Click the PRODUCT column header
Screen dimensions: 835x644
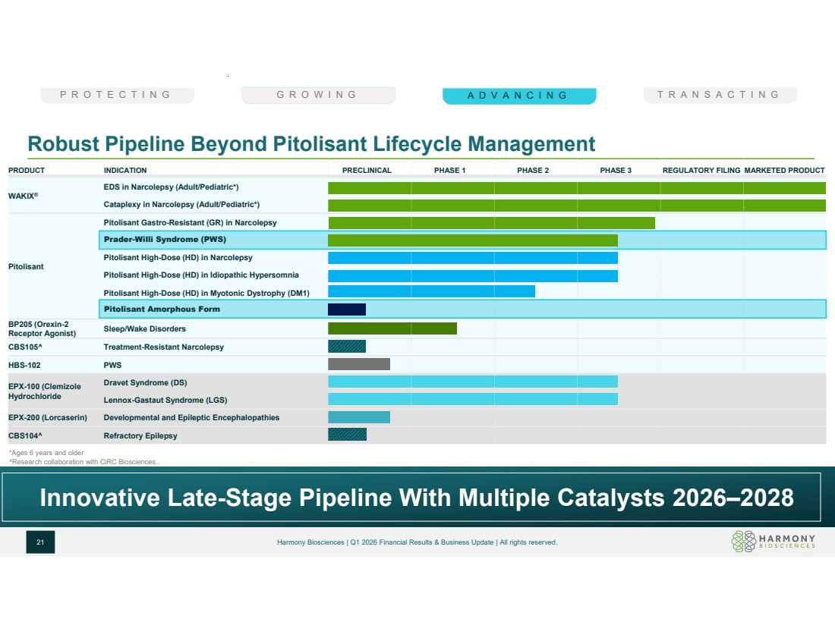[x=27, y=171]
